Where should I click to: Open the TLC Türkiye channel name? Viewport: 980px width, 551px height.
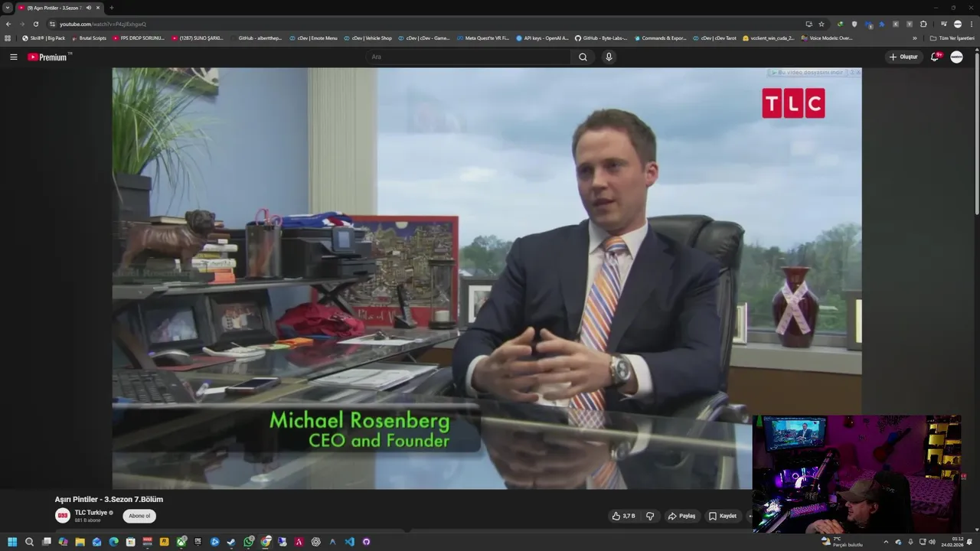tap(91, 513)
